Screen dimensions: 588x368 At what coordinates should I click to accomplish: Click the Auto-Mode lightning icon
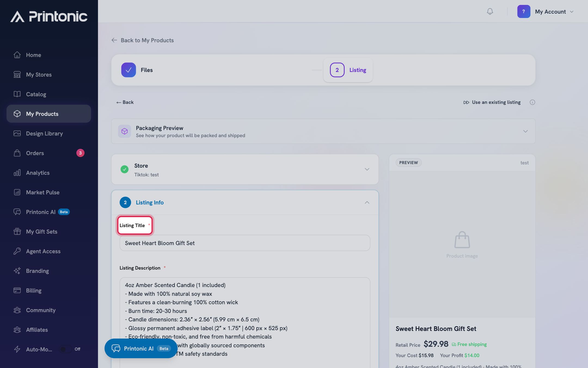pos(17,349)
